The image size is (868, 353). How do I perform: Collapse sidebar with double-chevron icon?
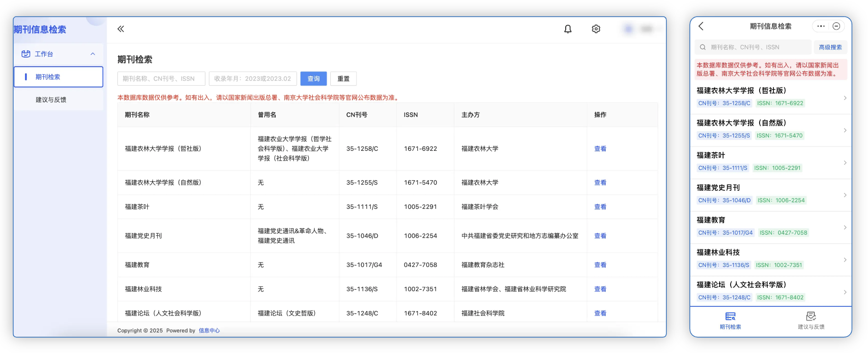tap(121, 29)
